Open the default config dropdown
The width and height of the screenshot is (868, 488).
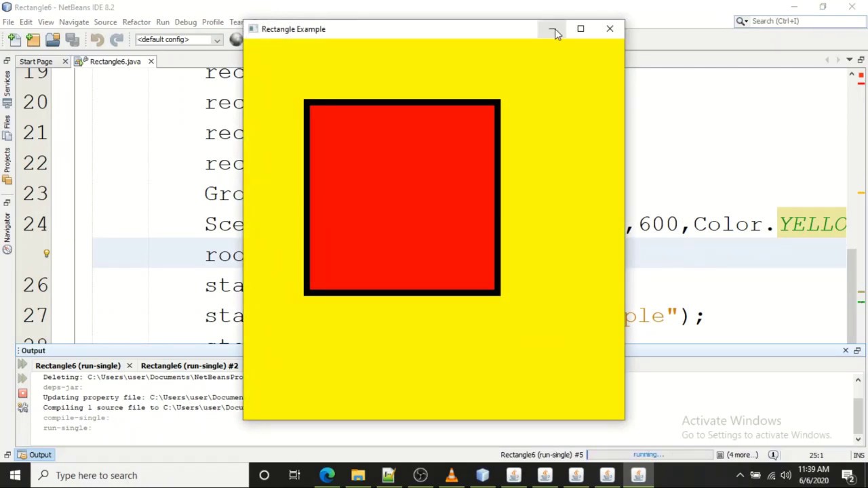(179, 39)
